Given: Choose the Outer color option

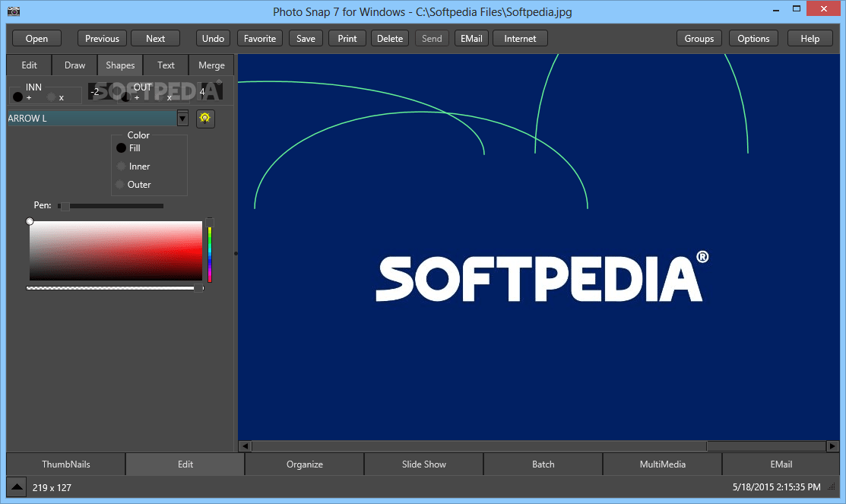Looking at the screenshot, I should click(120, 185).
